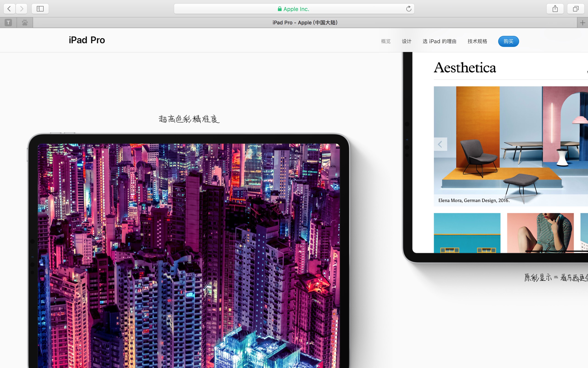Toggle the Safari sidebar button
Screen dimensions: 588x368
pyautogui.click(x=40, y=9)
